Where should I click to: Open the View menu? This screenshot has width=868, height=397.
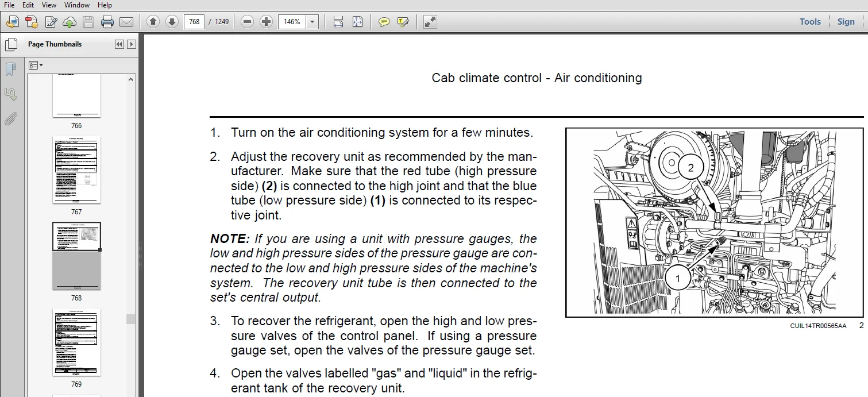coord(49,5)
